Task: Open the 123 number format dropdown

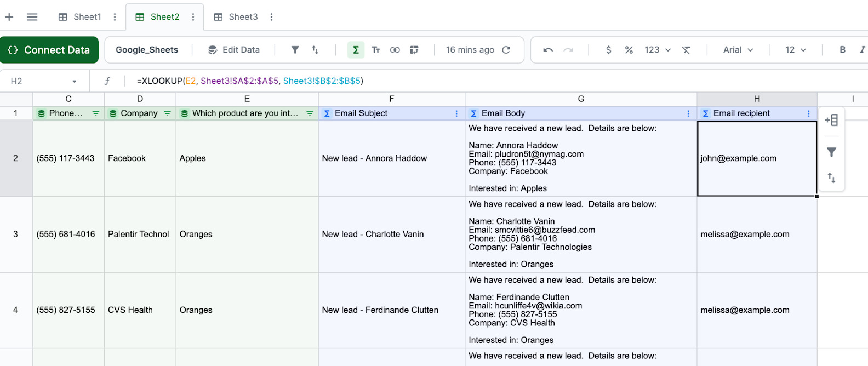Action: tap(658, 50)
